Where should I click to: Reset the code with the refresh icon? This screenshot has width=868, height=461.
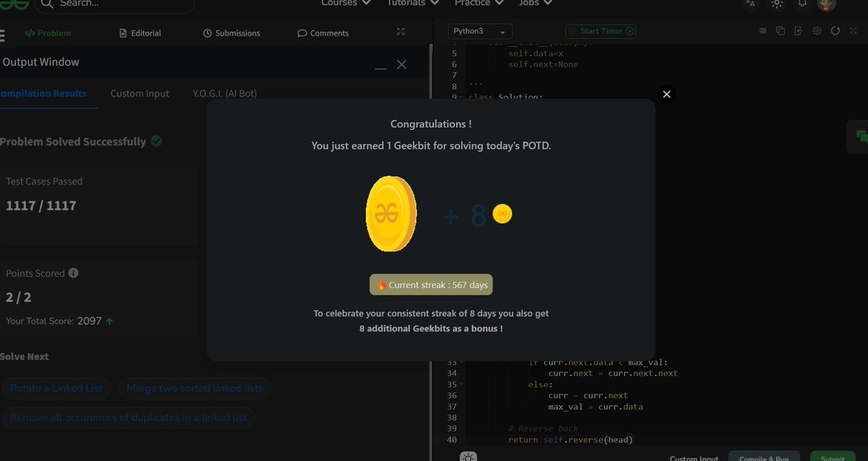tap(835, 31)
